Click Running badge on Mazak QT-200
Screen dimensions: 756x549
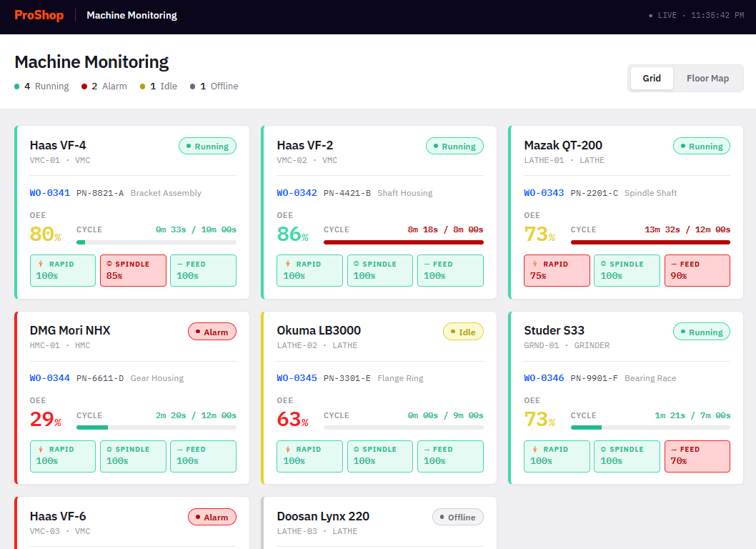pyautogui.click(x=702, y=146)
